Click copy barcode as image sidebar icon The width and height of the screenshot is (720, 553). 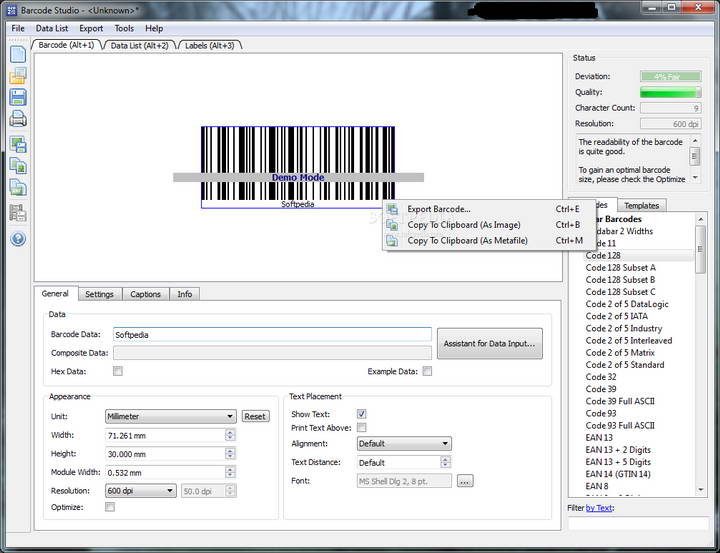[18, 166]
